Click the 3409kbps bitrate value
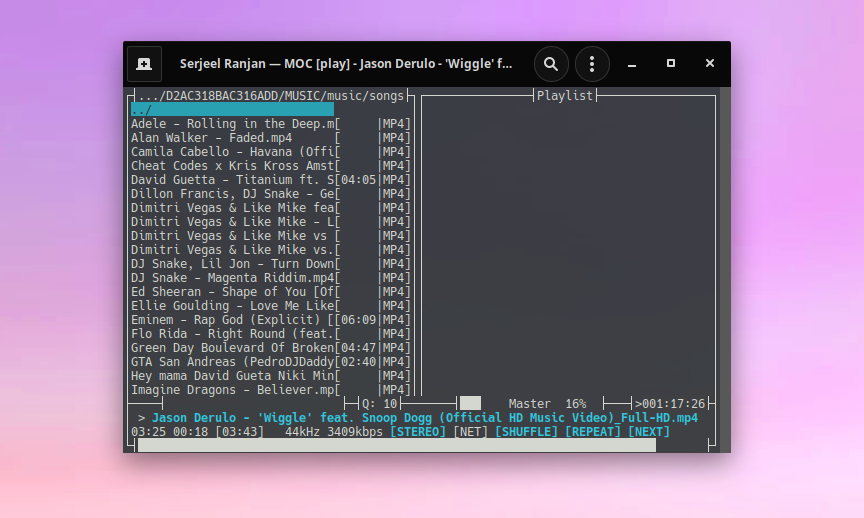Viewport: 864px width, 518px height. (355, 431)
